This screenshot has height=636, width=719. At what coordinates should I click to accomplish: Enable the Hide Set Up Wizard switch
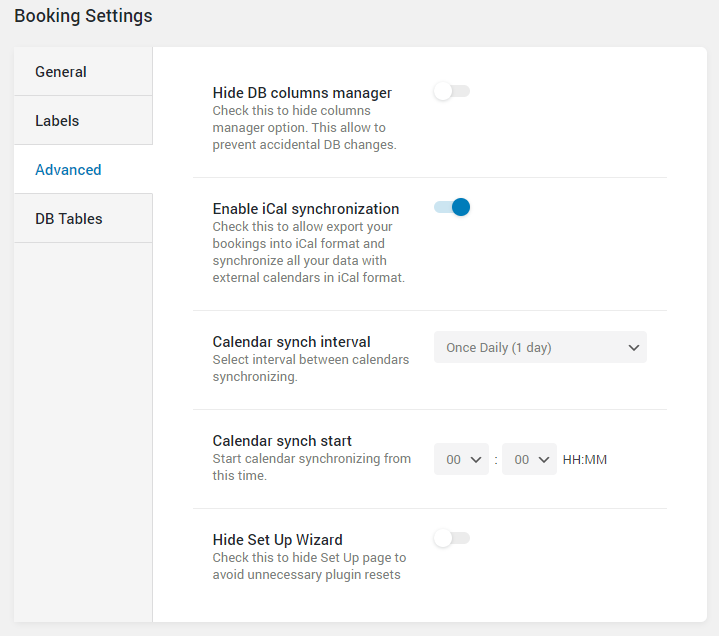coord(452,538)
